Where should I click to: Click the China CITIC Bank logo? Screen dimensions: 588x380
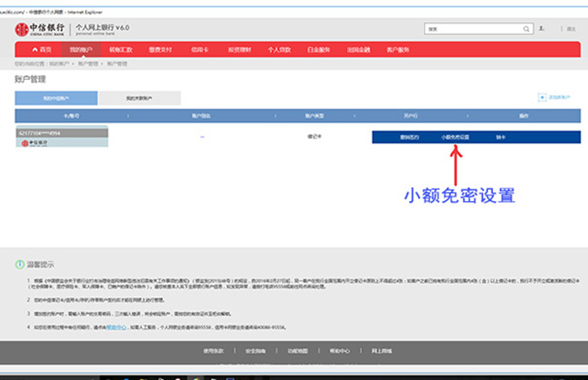(x=39, y=29)
